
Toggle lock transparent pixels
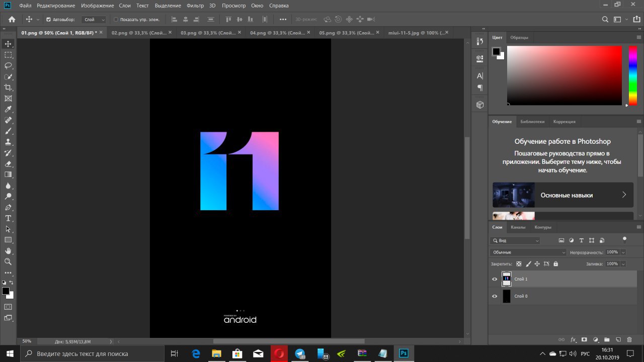(x=519, y=263)
